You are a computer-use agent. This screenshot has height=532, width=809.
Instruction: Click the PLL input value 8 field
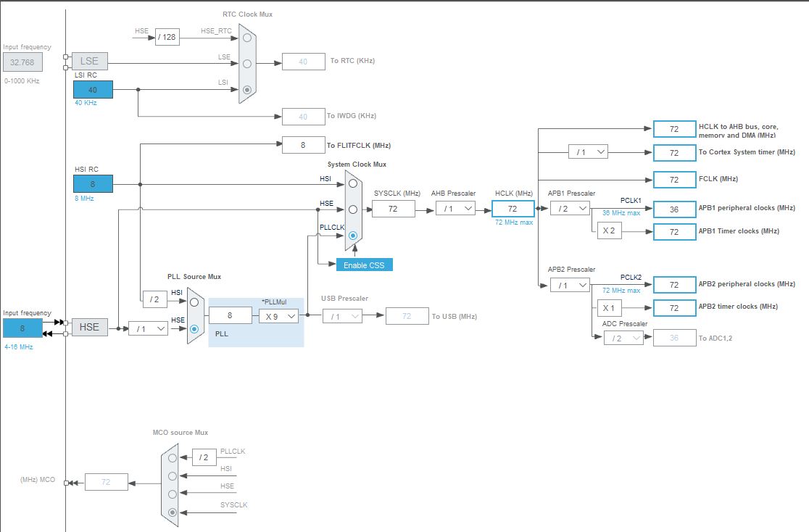coord(230,315)
